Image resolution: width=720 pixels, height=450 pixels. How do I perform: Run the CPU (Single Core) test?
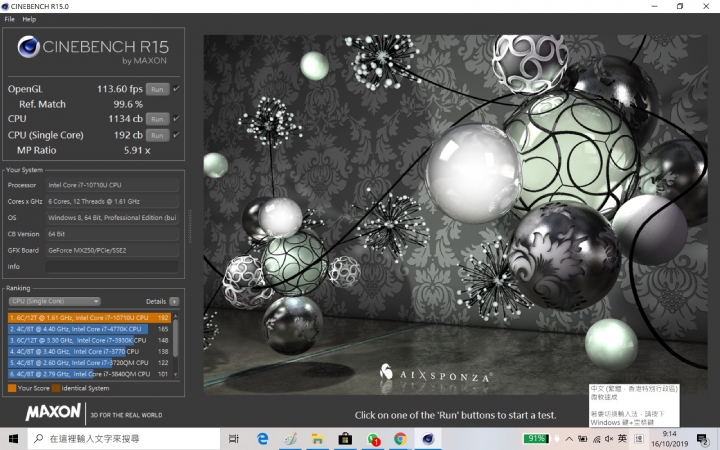[x=158, y=135]
